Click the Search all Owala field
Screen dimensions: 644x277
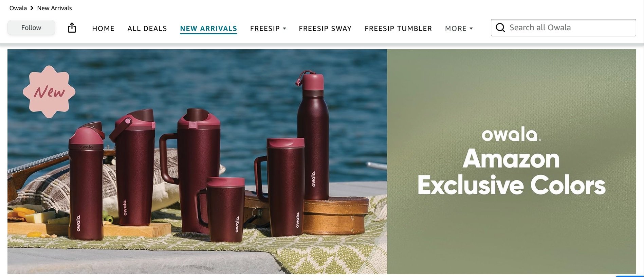pyautogui.click(x=564, y=28)
